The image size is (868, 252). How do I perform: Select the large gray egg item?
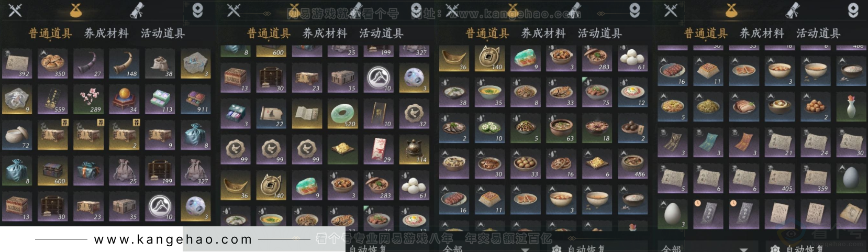coord(851,178)
